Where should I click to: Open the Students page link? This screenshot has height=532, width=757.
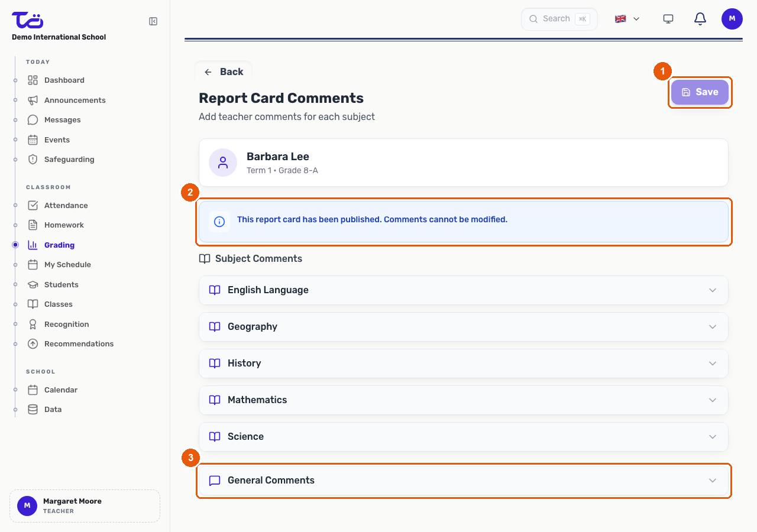tap(61, 284)
